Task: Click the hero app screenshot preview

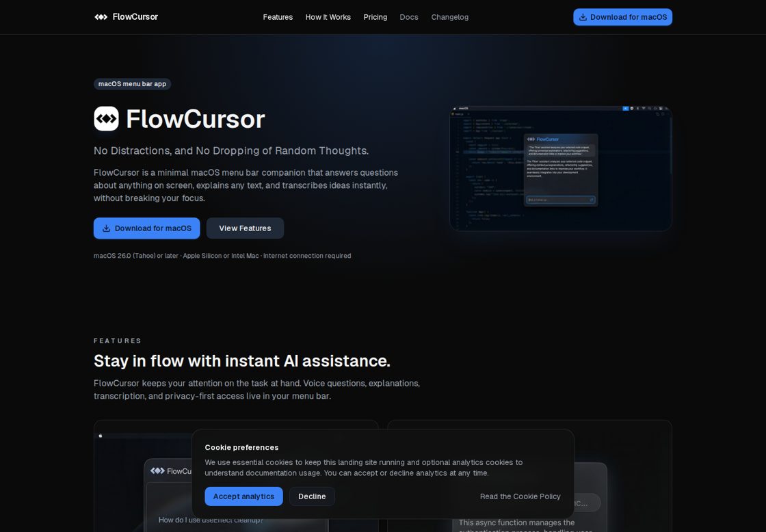Action: click(560, 168)
